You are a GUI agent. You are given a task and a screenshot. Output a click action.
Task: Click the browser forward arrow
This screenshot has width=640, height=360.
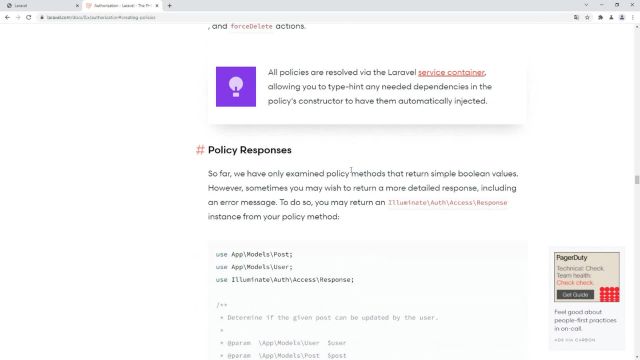[18, 18]
